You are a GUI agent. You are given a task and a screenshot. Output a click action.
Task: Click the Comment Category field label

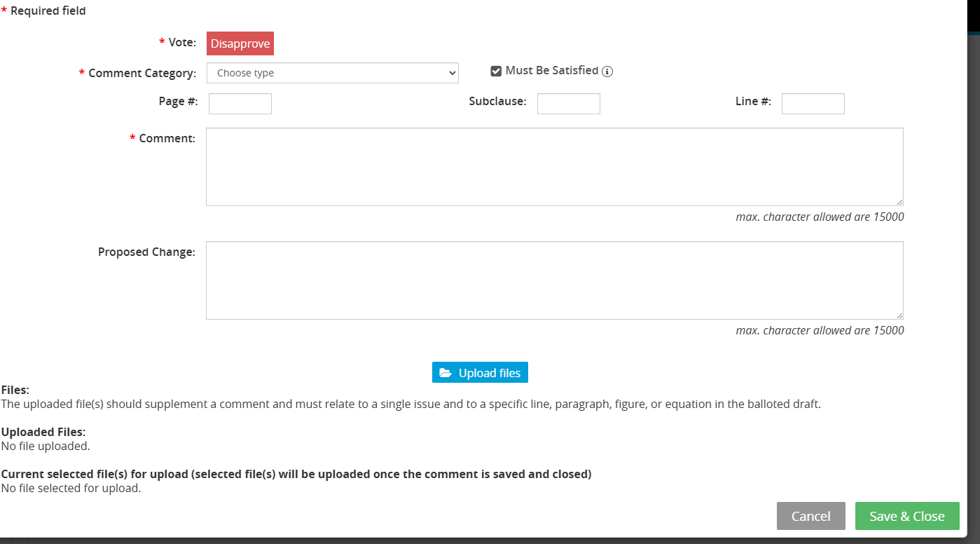142,74
